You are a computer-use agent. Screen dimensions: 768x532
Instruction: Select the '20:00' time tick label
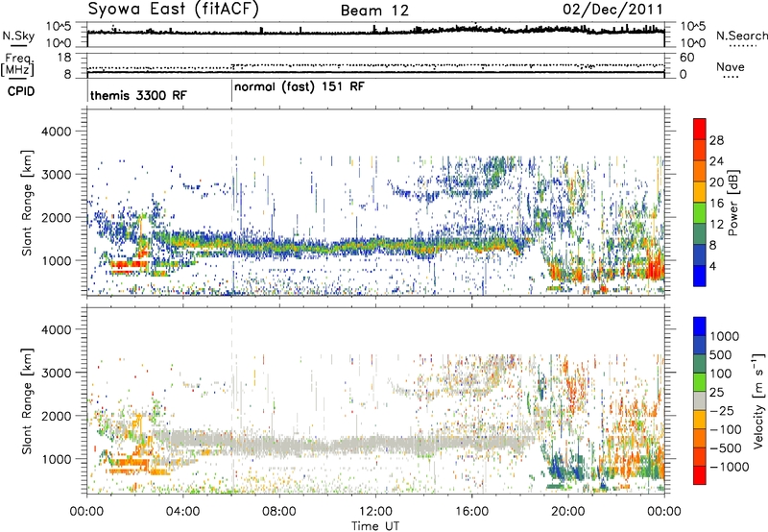[x=568, y=512]
